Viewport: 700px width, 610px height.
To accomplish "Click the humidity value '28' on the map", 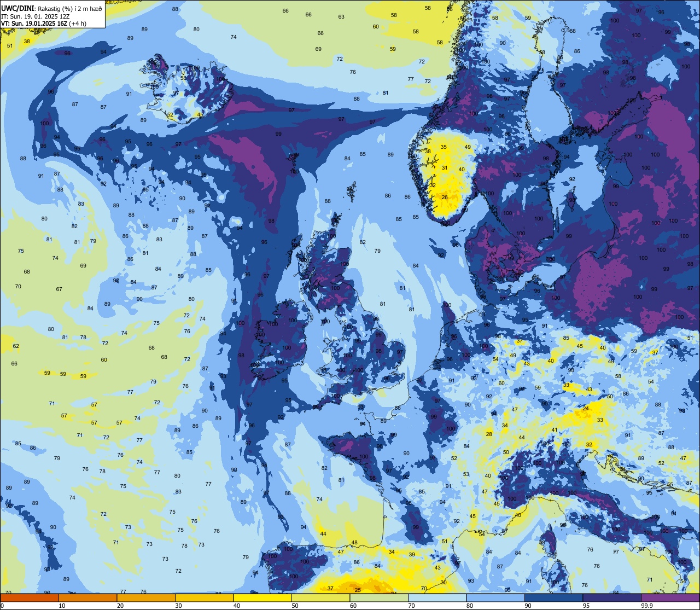I will point(489,434).
